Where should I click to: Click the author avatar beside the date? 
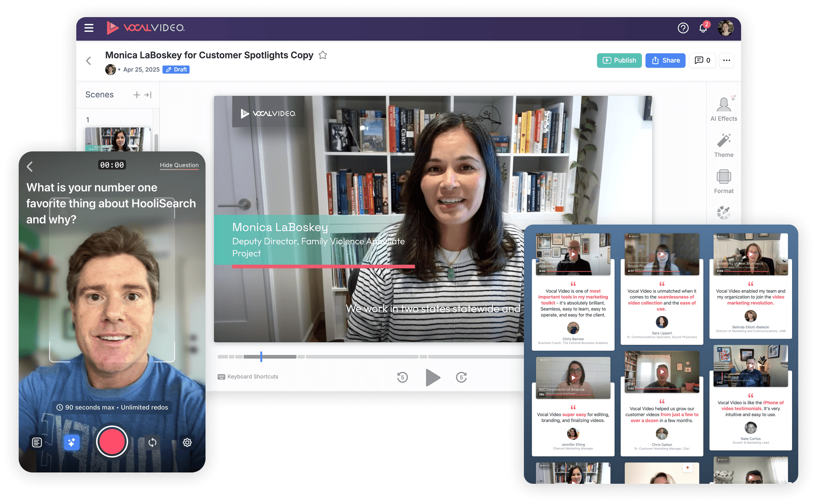[111, 70]
